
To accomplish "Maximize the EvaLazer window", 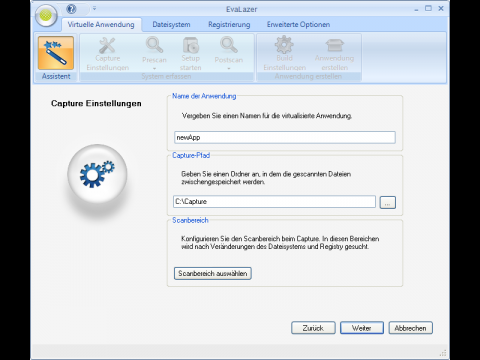I will tap(428, 8).
